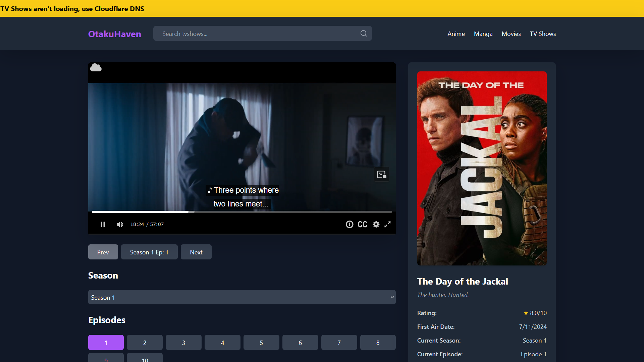Viewport: 644px width, 362px height.
Task: Click The Day of the Jackal poster
Action: point(482,168)
